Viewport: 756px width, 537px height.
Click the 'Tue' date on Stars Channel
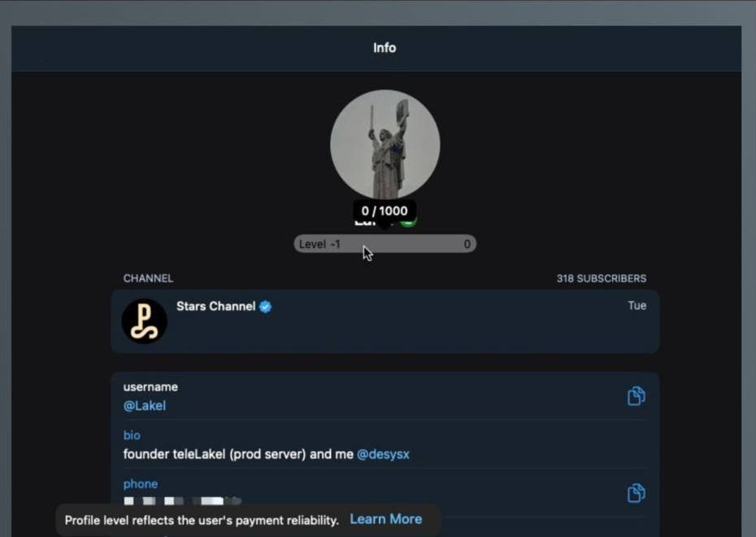(637, 305)
